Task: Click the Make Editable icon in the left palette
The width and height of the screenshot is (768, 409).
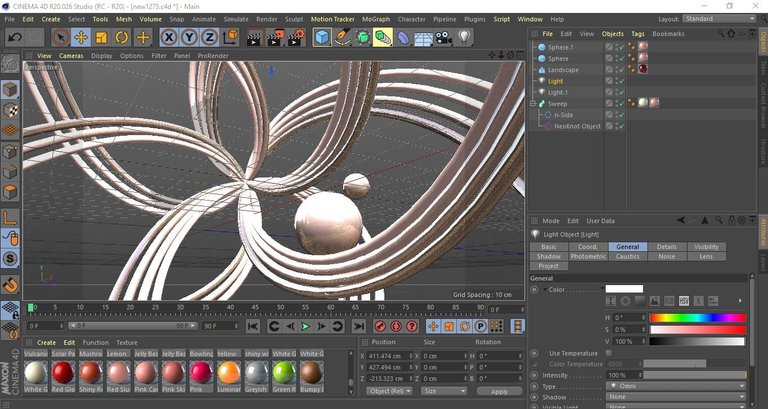Action: pos(10,64)
